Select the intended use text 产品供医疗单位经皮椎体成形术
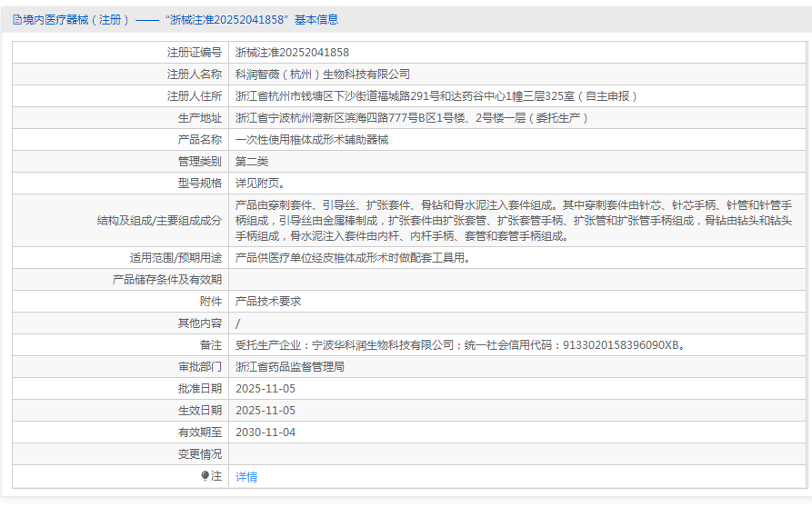This screenshot has height=507, width=812. point(353,258)
